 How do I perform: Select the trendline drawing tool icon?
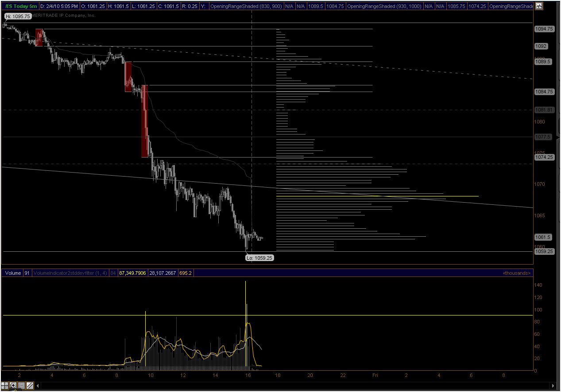(x=30, y=385)
